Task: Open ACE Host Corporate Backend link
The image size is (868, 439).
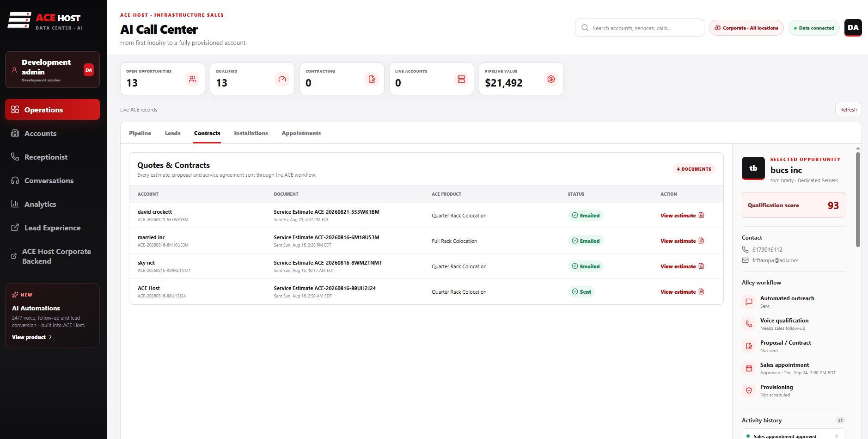Action: [52, 256]
